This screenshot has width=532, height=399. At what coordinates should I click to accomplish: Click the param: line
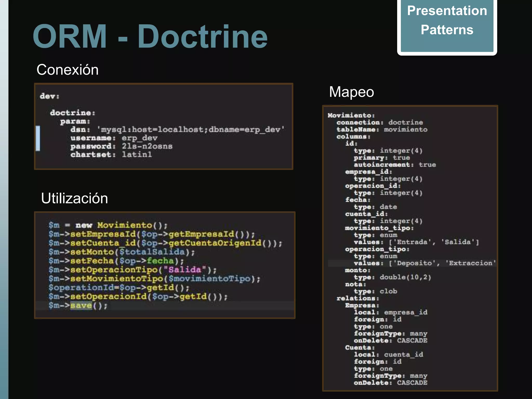click(75, 121)
